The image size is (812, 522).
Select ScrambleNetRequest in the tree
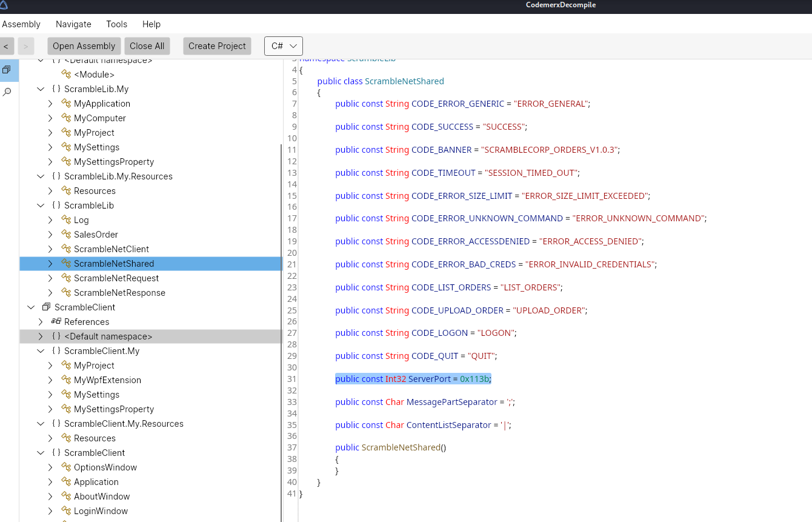click(116, 278)
